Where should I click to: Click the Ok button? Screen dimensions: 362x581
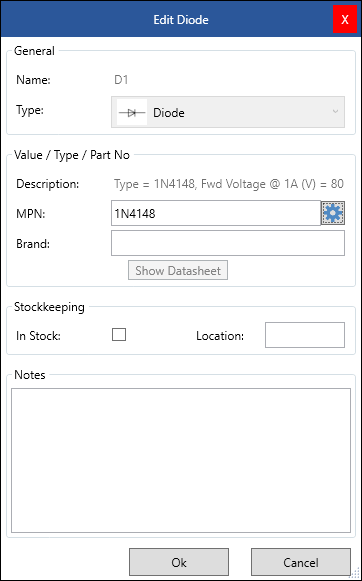click(x=179, y=562)
